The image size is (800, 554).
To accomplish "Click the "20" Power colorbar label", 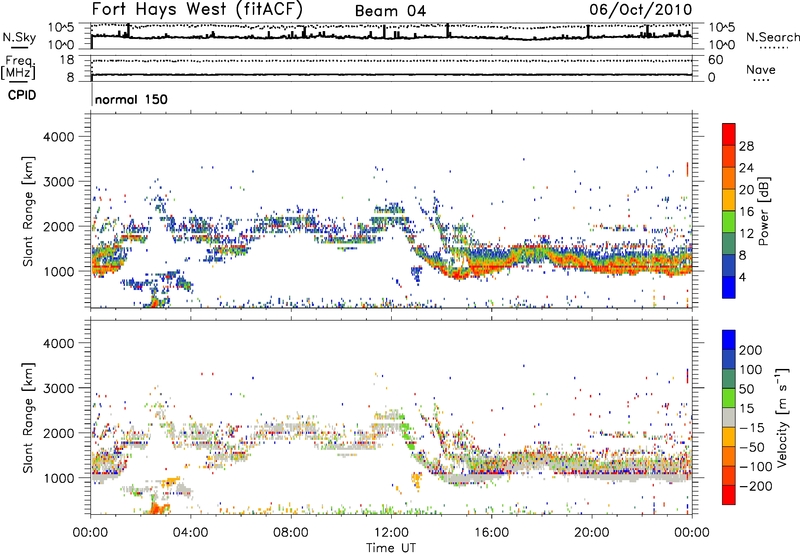I will 746,190.
